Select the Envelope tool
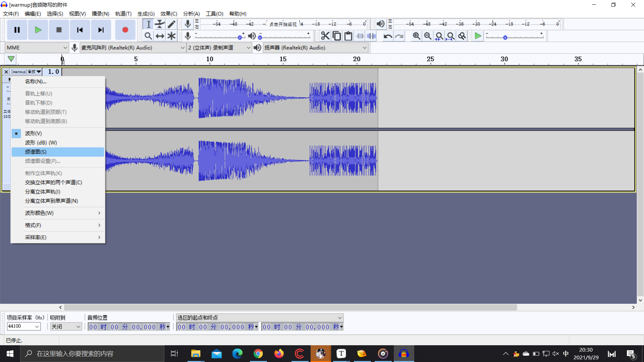The width and height of the screenshot is (644, 362). click(x=160, y=24)
